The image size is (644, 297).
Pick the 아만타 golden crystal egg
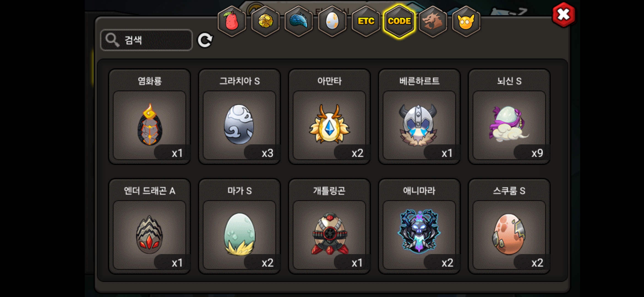point(329,117)
